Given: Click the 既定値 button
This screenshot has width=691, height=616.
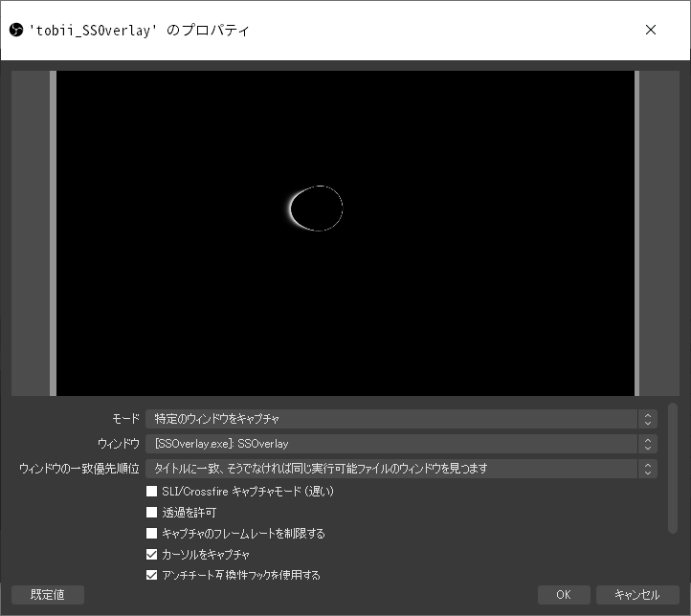Looking at the screenshot, I should 48,595.
